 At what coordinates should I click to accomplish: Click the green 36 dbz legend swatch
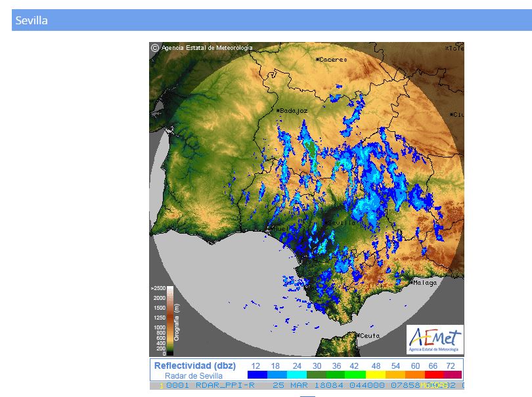336,375
